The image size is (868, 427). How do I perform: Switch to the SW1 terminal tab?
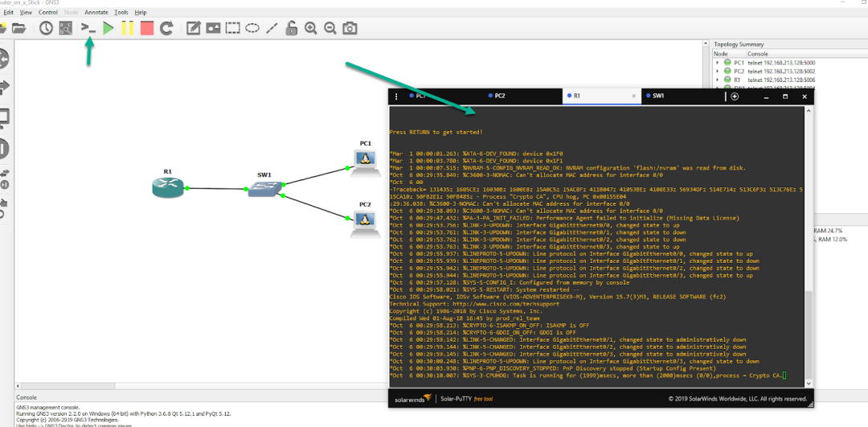coord(657,96)
